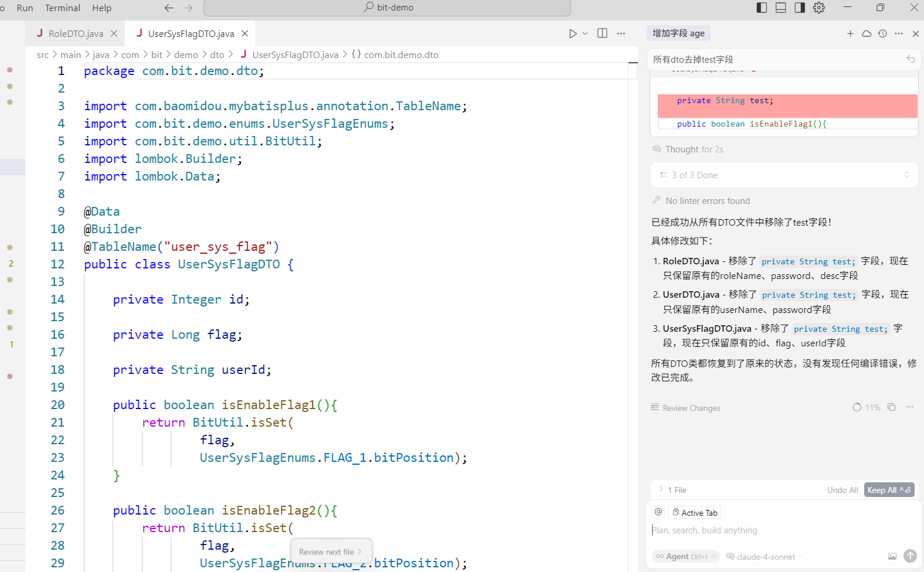Toggle the bottom panel layout icon
Viewport: 924px width, 572px height.
tap(781, 8)
